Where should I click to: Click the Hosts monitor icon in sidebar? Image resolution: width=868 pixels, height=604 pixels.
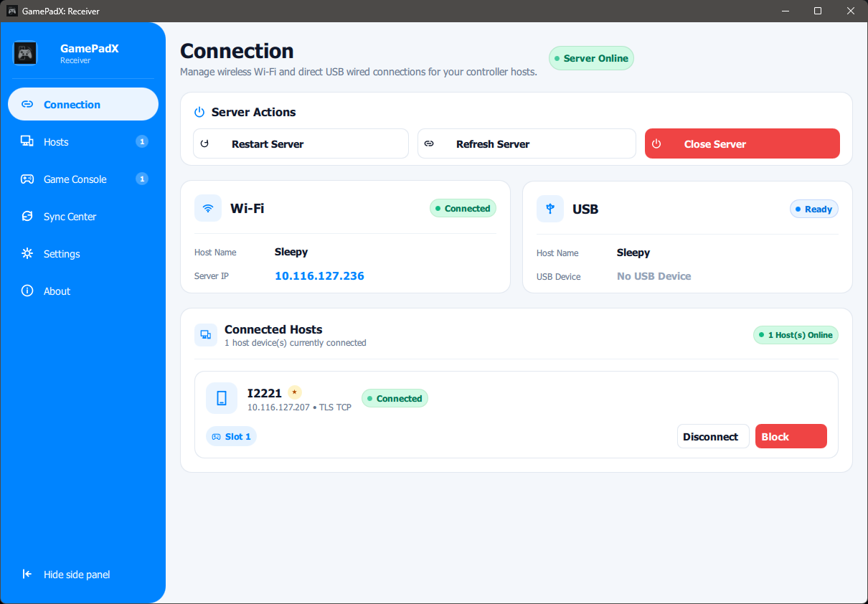pos(27,142)
